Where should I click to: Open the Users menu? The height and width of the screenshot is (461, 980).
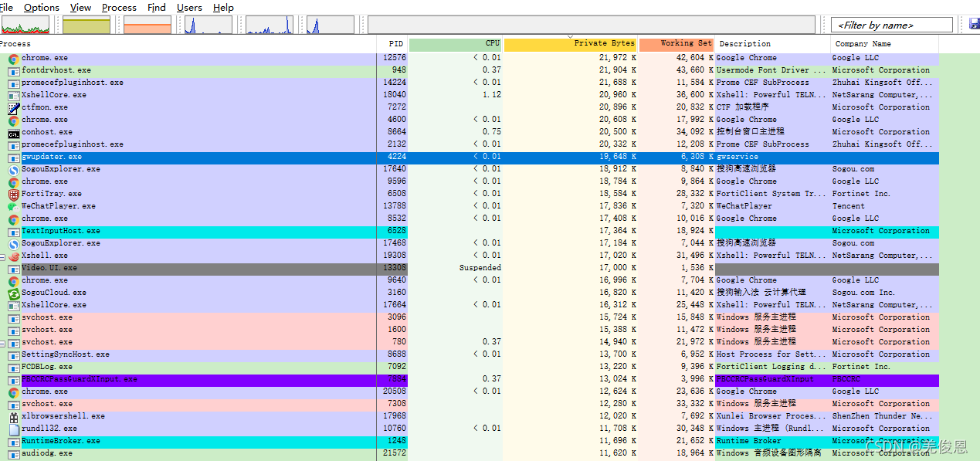tap(189, 7)
